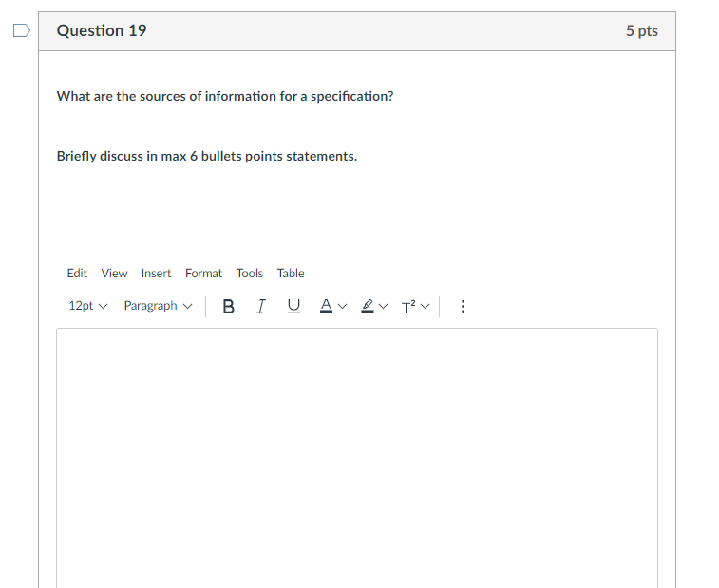Click inside the answer text editor area
The height and width of the screenshot is (588, 719).
(x=357, y=458)
